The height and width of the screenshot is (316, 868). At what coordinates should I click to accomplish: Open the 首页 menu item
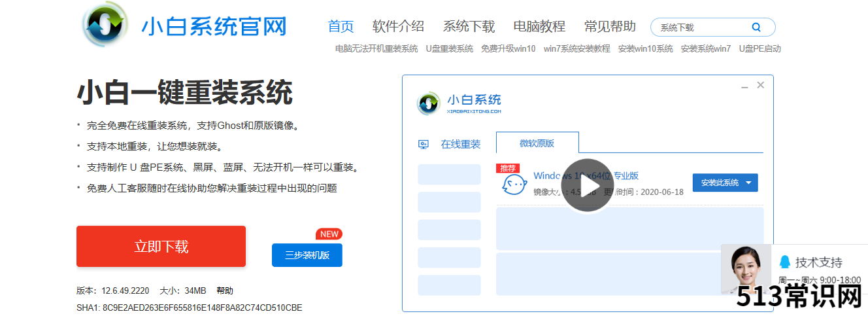point(341,27)
